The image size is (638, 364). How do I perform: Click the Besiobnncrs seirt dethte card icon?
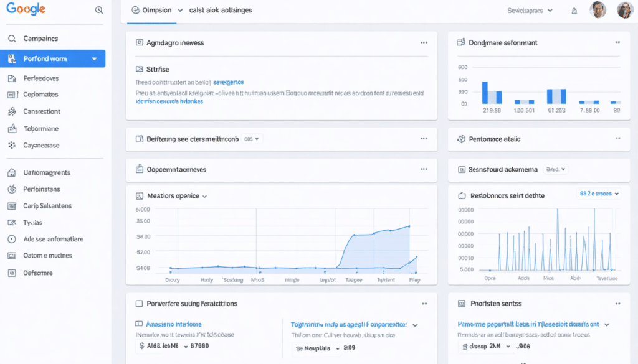(462, 196)
